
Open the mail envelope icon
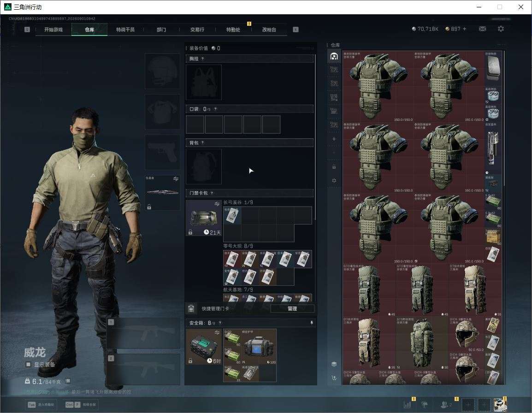pyautogui.click(x=483, y=29)
